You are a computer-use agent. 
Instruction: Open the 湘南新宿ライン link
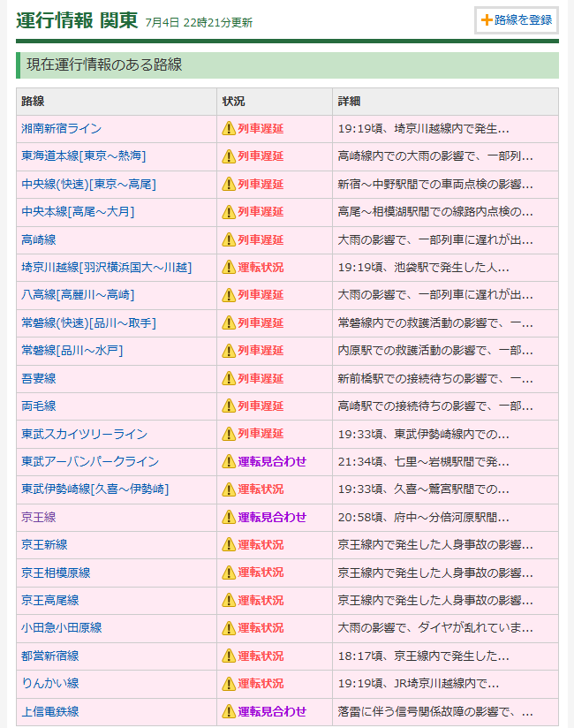point(61,129)
